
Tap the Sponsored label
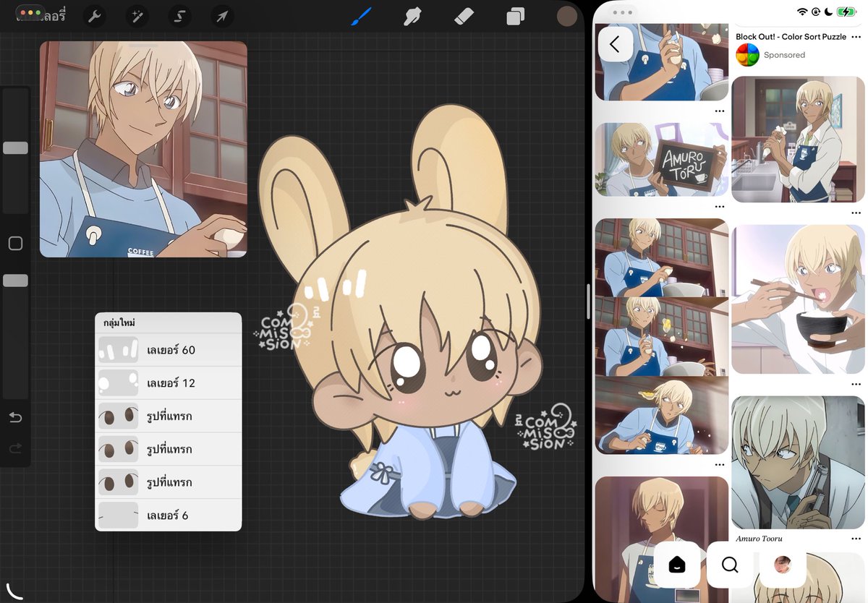pos(784,55)
